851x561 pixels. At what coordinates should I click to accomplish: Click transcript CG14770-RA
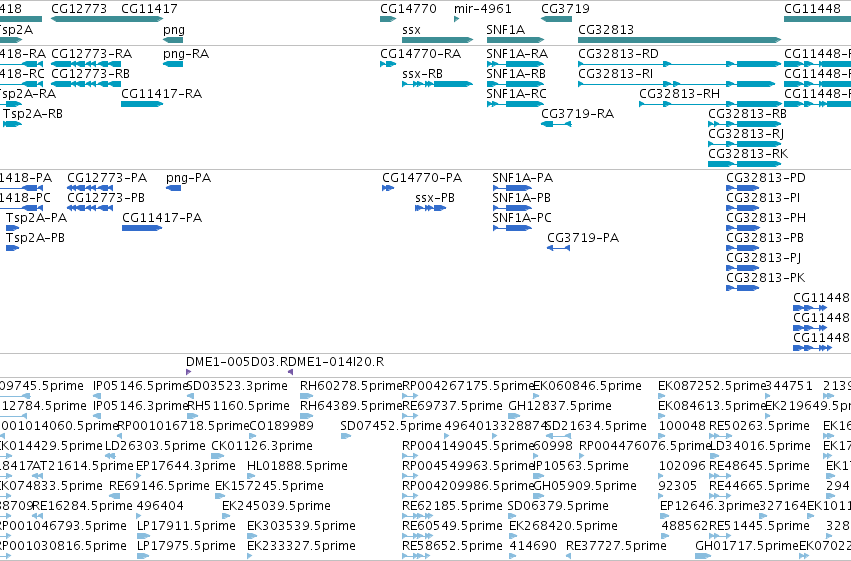[388, 64]
